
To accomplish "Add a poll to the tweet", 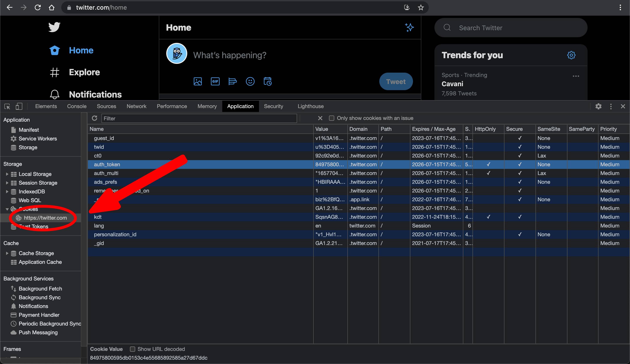I will coord(233,82).
